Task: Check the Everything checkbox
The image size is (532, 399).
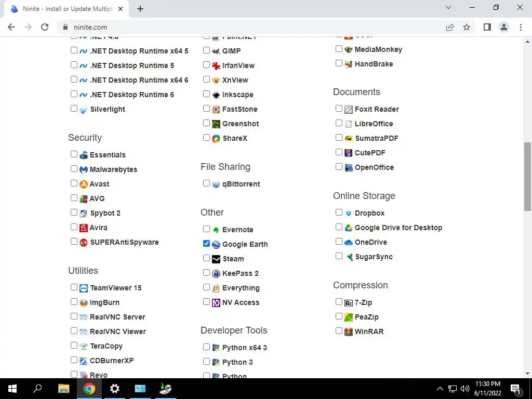Action: pos(206,287)
